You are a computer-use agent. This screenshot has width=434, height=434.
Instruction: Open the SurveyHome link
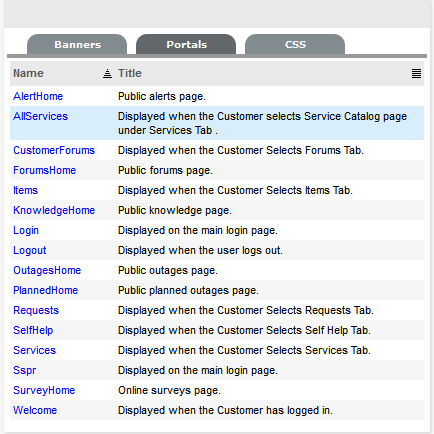(44, 390)
